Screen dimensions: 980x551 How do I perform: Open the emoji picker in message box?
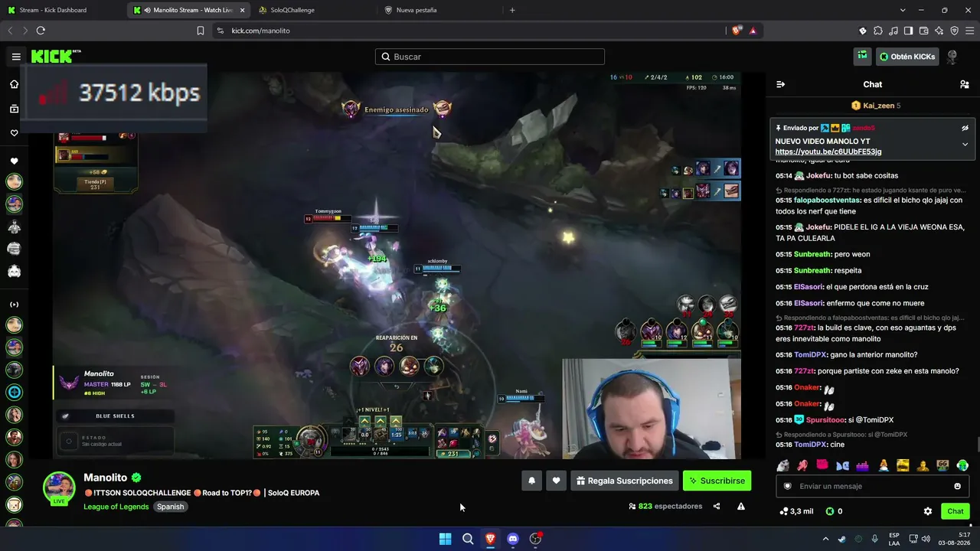[x=957, y=486]
